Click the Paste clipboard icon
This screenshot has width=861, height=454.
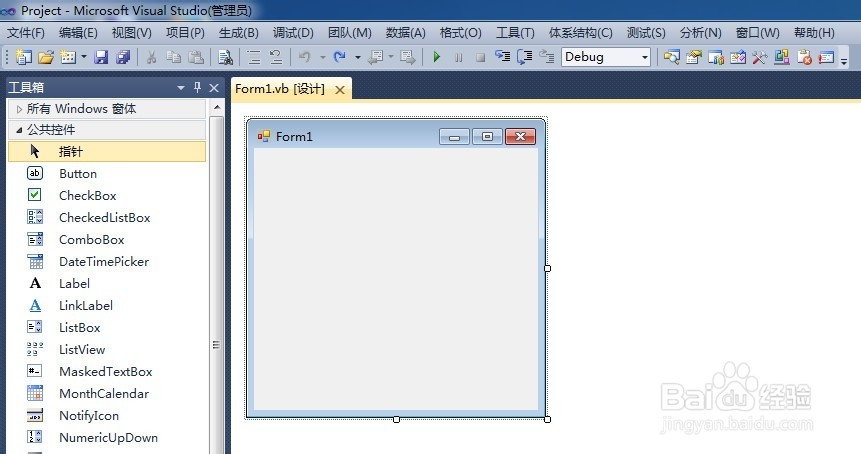(x=195, y=57)
